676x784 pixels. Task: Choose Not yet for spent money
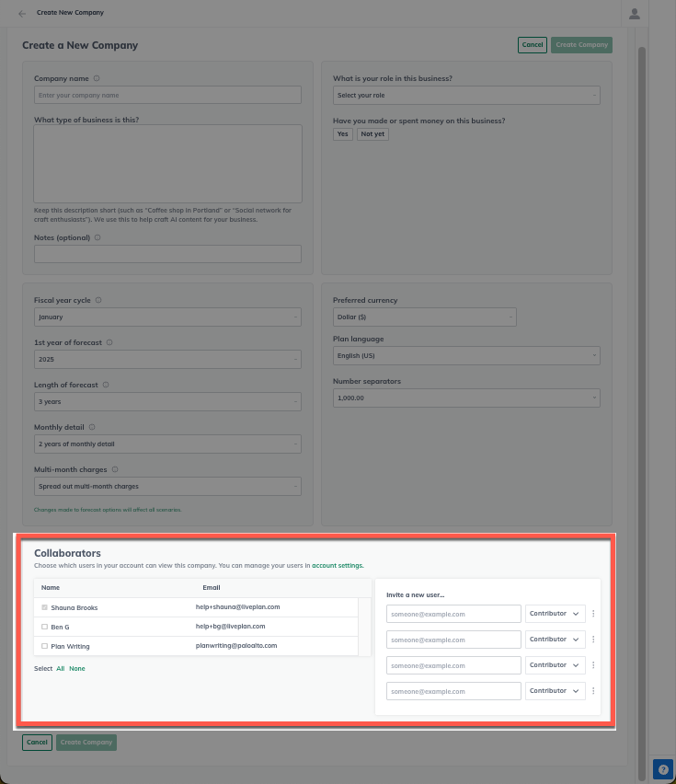tap(372, 134)
